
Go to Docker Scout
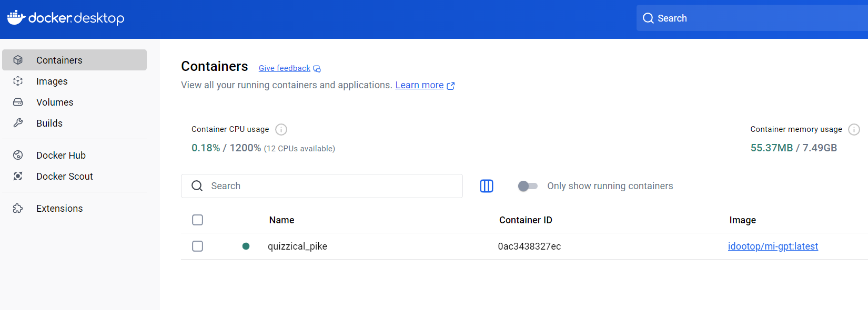coord(74,176)
